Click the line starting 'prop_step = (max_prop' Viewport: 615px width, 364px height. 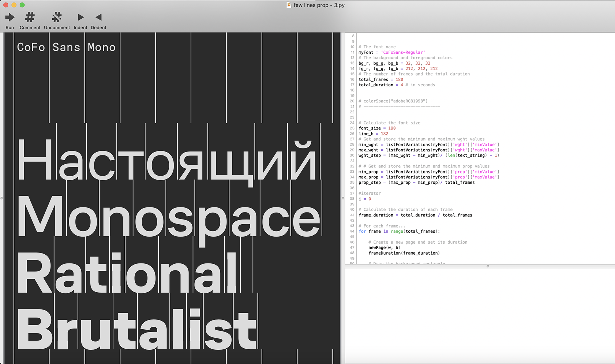[417, 183]
